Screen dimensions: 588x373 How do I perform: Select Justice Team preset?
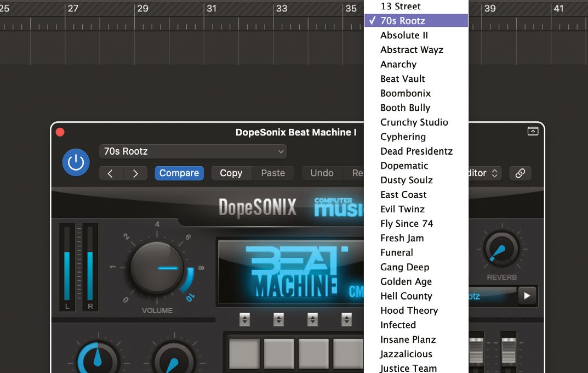(416, 368)
